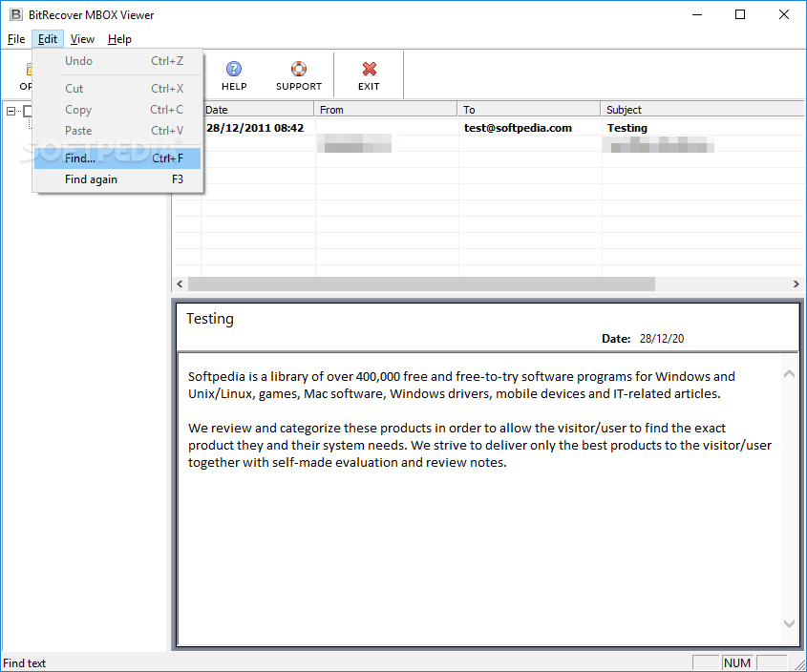The width and height of the screenshot is (807, 672).
Task: Click the Softpedia paragraph in message body
Action: click(x=461, y=385)
